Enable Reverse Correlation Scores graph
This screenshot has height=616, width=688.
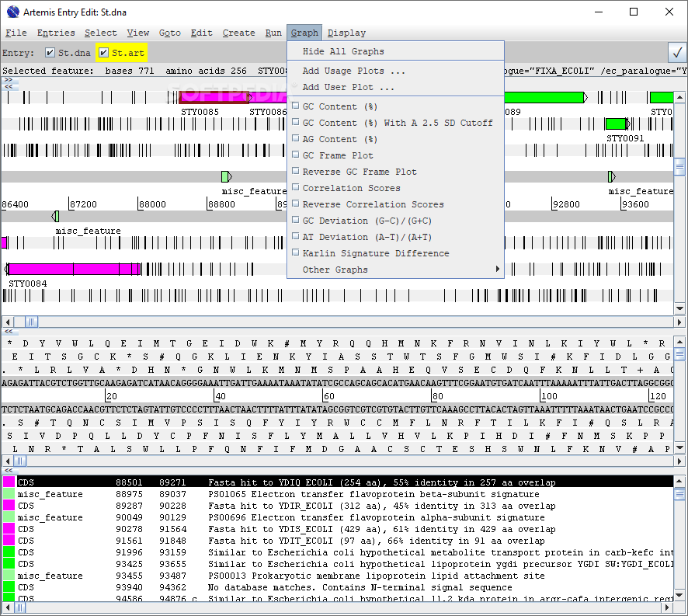point(296,204)
